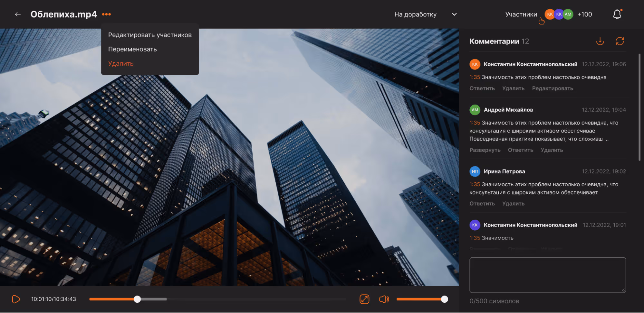Reply to Ирина Петрова's comment

point(482,204)
